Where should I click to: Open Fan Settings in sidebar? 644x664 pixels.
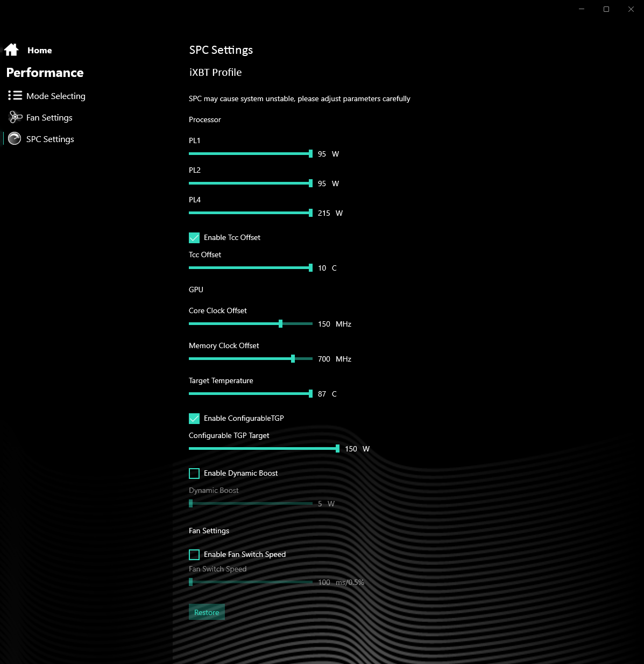tap(49, 118)
